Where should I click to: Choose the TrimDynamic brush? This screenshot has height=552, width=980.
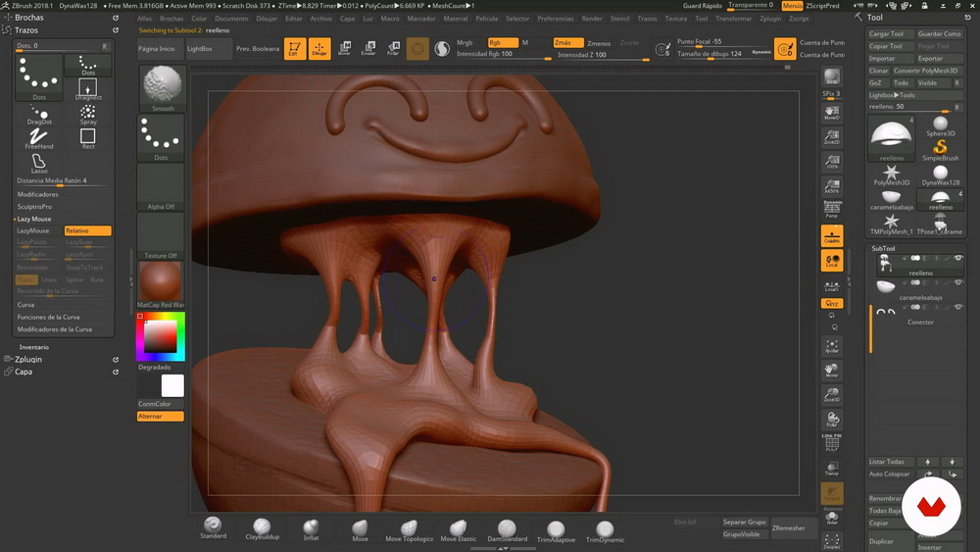(x=605, y=530)
